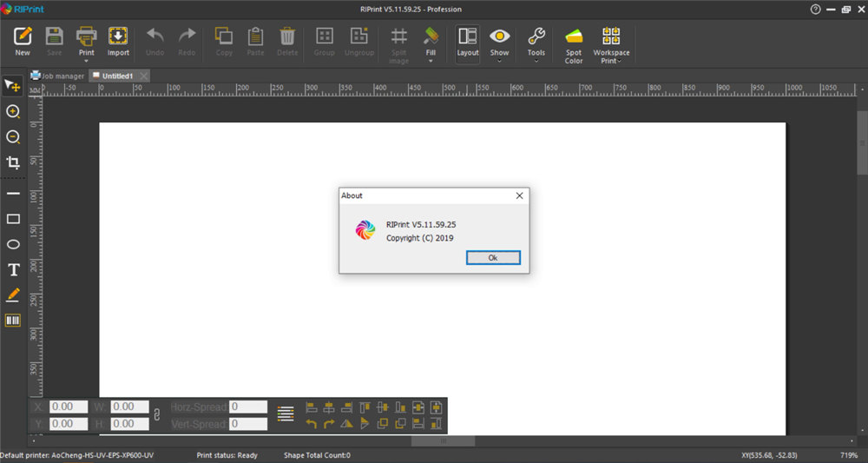868x463 pixels.
Task: Select the line drawing tool
Action: [13, 194]
